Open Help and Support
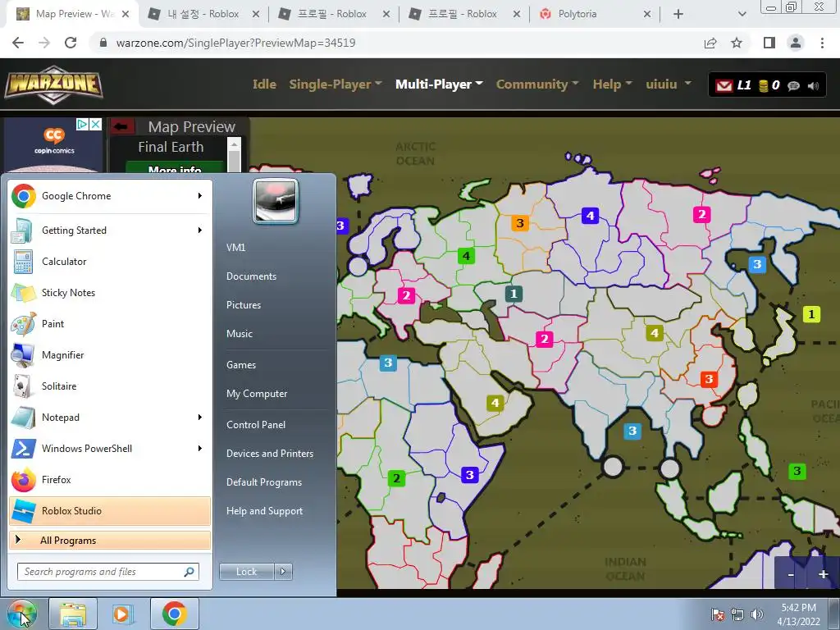 264,511
